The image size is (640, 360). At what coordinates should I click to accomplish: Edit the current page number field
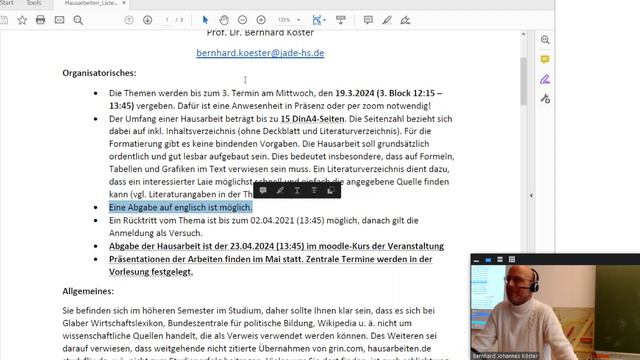tap(167, 20)
